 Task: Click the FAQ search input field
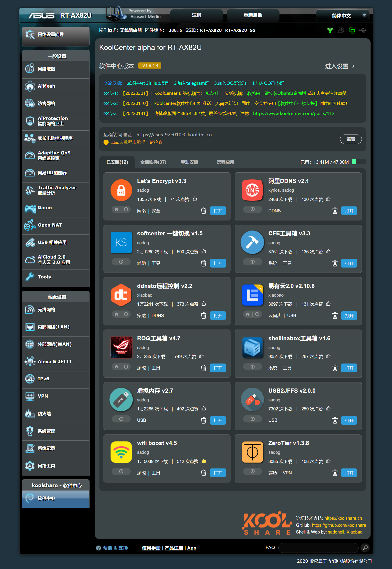tap(318, 548)
